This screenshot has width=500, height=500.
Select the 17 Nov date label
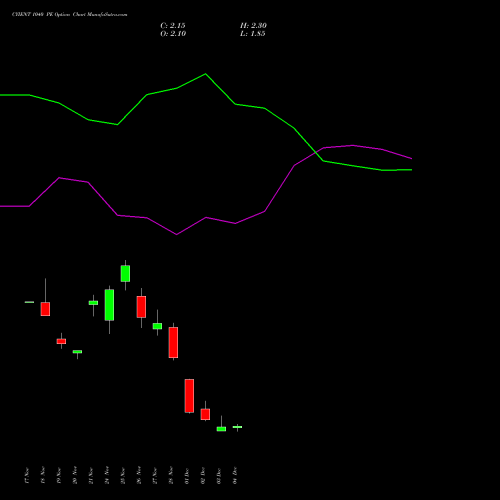point(27,475)
